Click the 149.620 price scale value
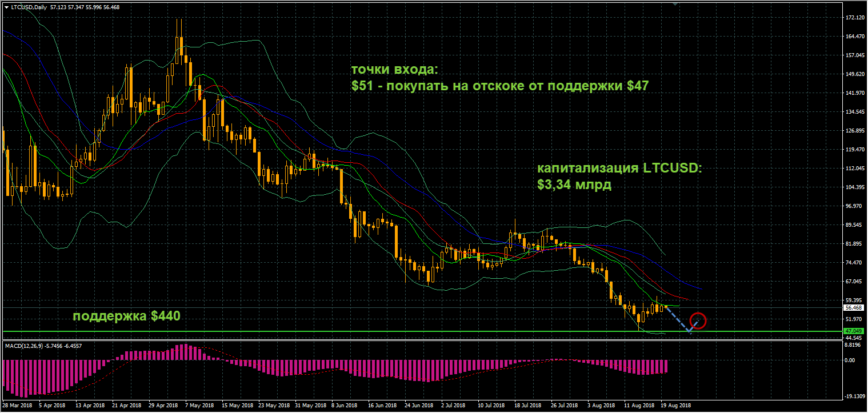 (854, 74)
